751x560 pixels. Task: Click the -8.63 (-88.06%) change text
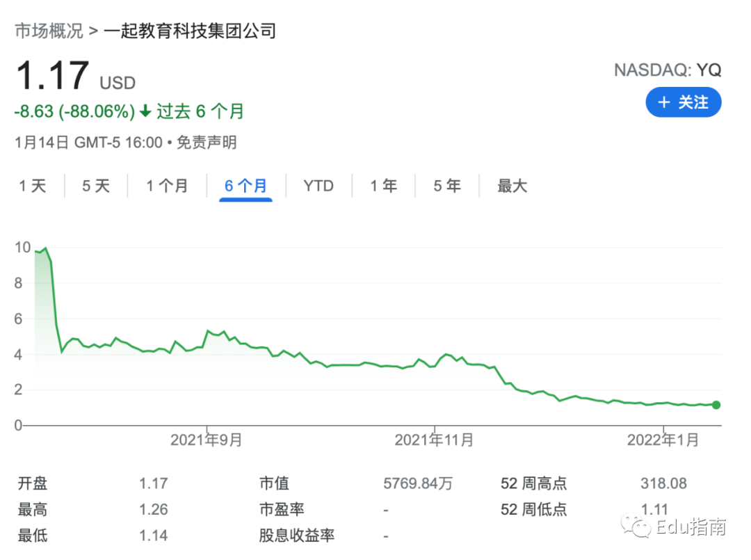[74, 111]
